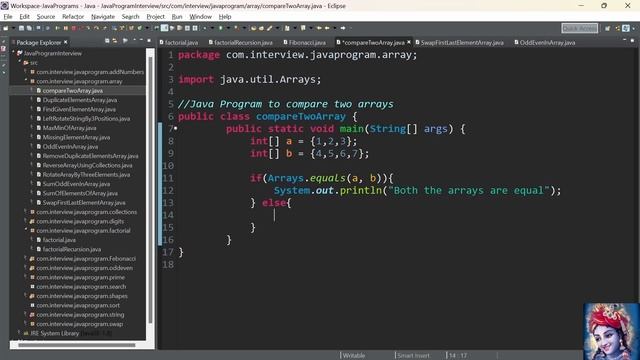Image resolution: width=640 pixels, height=360 pixels.
Task: Close the compareTwoArray.java editor tab
Action: [x=409, y=42]
